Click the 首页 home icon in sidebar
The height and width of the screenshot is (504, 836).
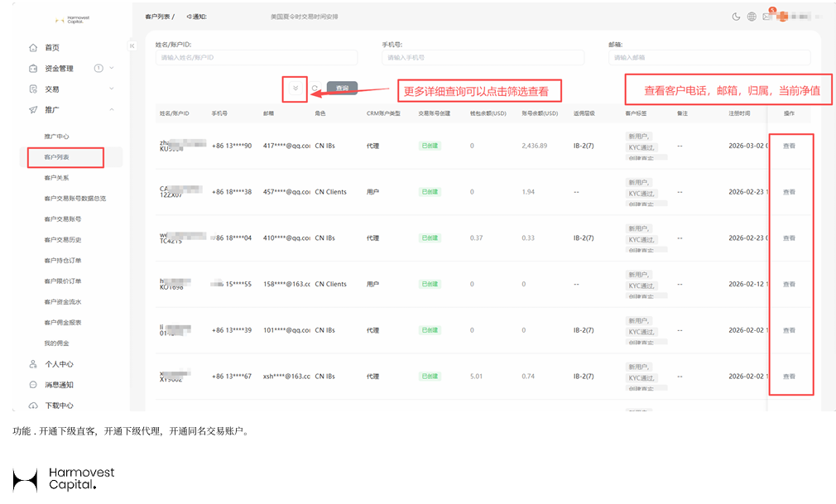click(33, 47)
